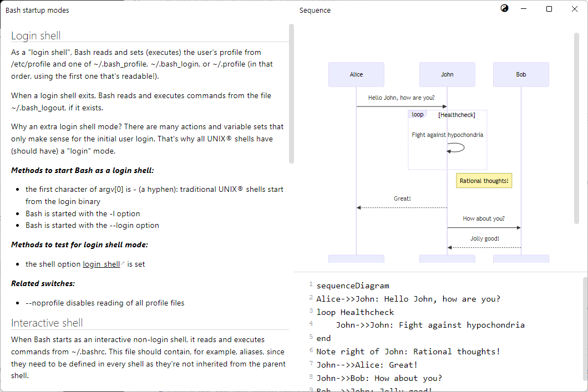Click the Sequence pane title
588x392 pixels.
pyautogui.click(x=315, y=10)
